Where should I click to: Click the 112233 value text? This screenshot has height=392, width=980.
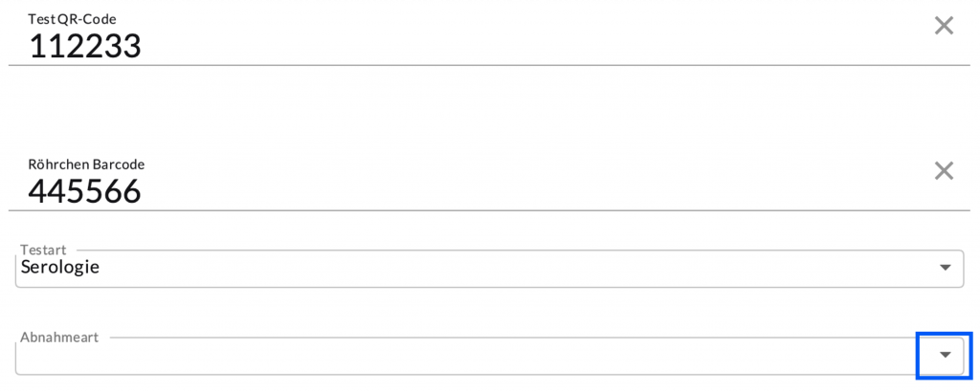pyautogui.click(x=85, y=45)
